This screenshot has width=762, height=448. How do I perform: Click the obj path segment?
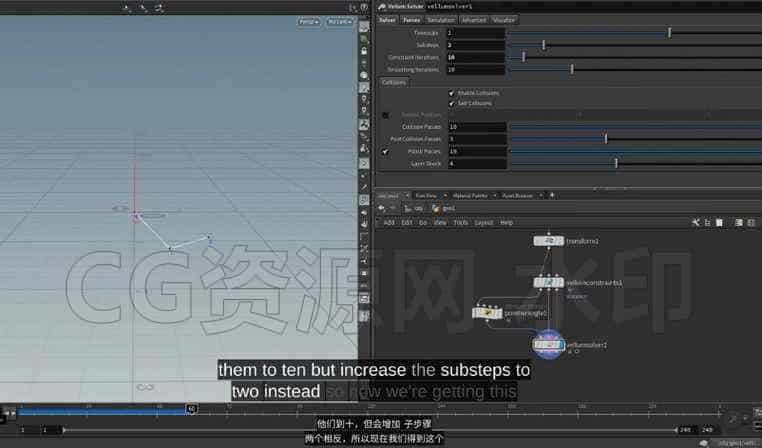(414, 208)
